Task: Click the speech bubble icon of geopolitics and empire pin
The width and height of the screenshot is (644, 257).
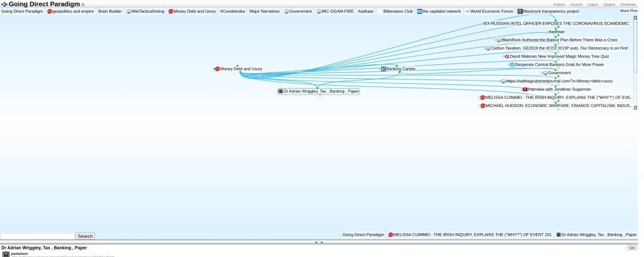Action: point(50,11)
